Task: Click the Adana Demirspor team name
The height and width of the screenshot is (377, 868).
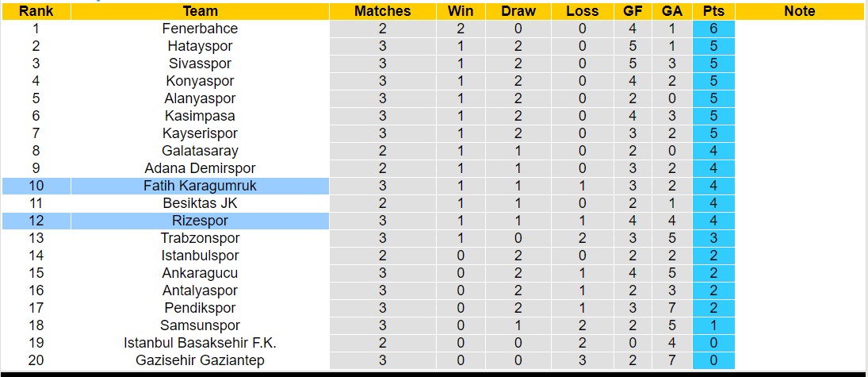Action: tap(200, 168)
